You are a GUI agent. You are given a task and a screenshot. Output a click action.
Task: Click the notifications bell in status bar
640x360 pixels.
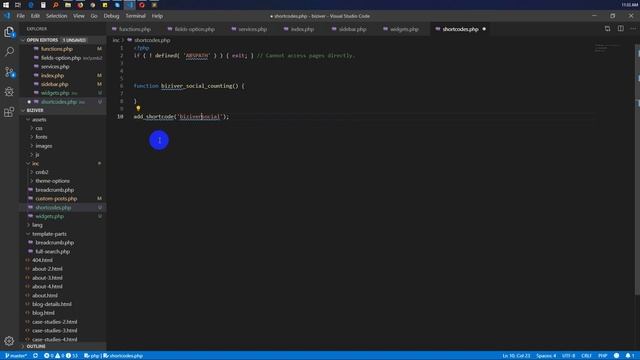[629, 356]
